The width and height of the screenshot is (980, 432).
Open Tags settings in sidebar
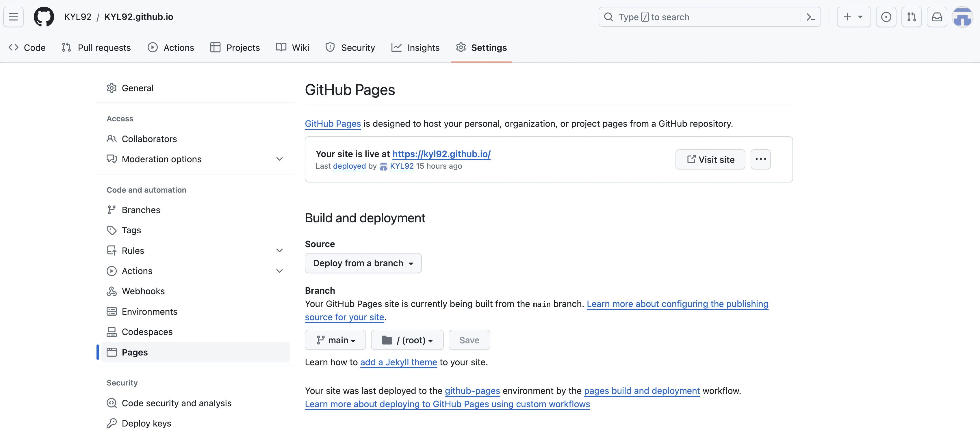(x=196, y=230)
